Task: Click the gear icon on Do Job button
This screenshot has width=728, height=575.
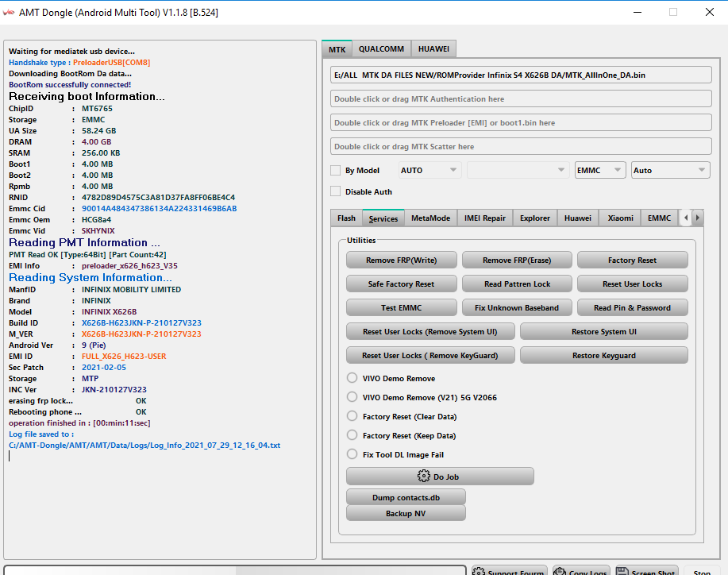Action: pos(423,476)
